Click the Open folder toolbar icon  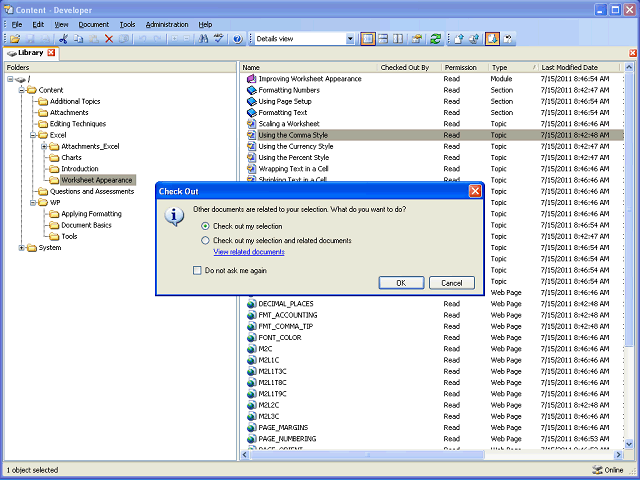(x=15, y=39)
